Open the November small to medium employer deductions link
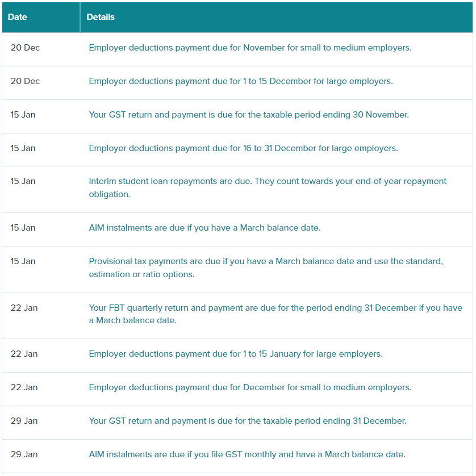The image size is (476, 476). tap(250, 48)
